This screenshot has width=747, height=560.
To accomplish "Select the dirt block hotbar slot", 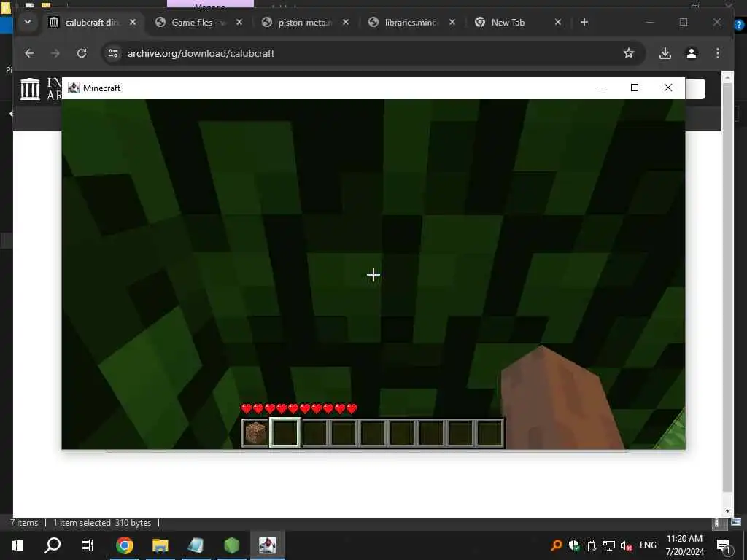I will pyautogui.click(x=256, y=433).
